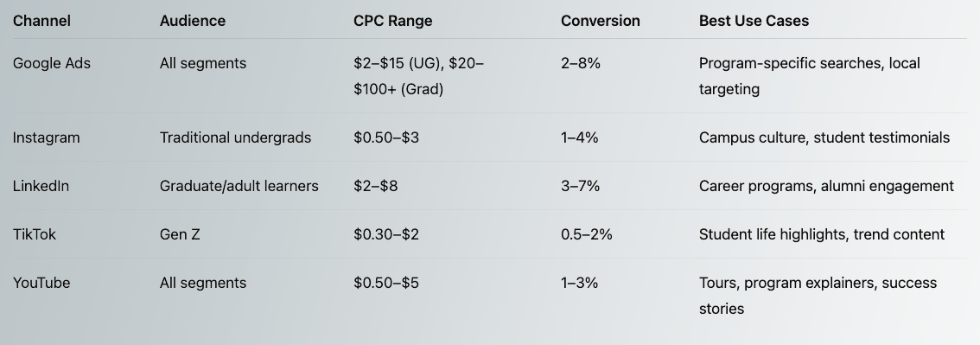This screenshot has height=345, width=980.
Task: Click the $2–$8 CPC value
Action: (375, 186)
